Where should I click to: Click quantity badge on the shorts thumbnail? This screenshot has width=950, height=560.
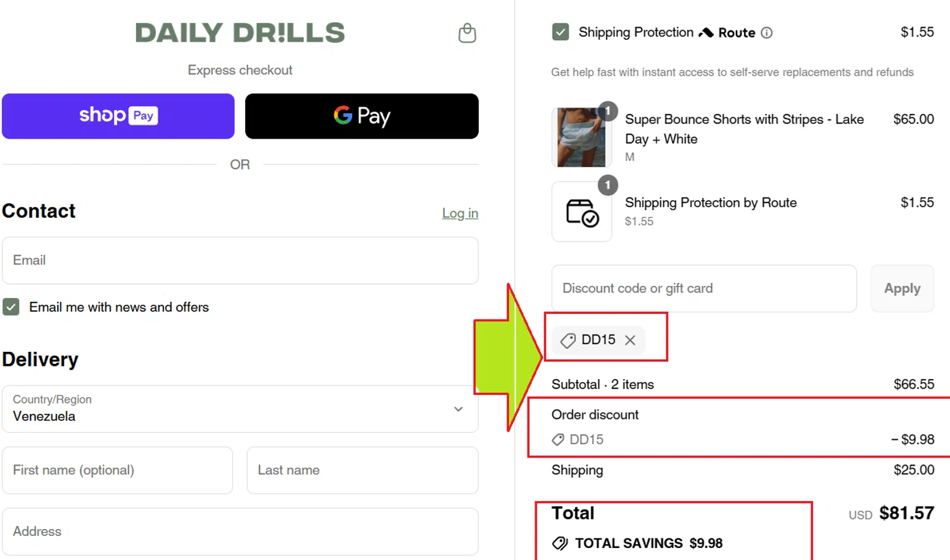tap(607, 111)
